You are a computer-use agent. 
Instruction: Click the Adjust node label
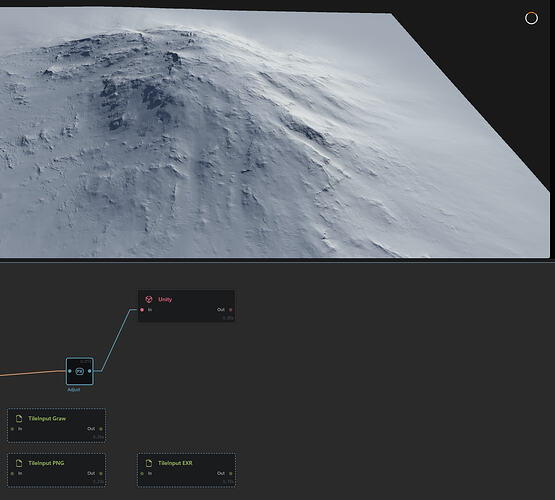(x=74, y=390)
